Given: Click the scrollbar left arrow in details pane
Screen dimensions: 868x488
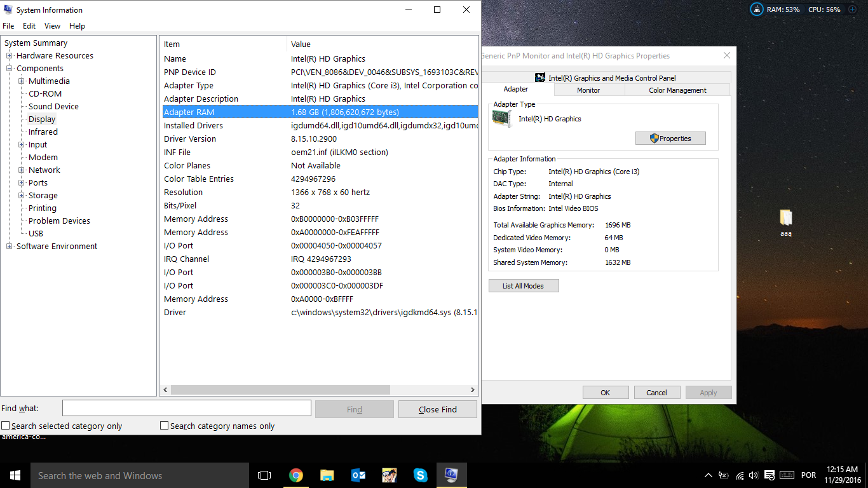Looking at the screenshot, I should pos(166,390).
